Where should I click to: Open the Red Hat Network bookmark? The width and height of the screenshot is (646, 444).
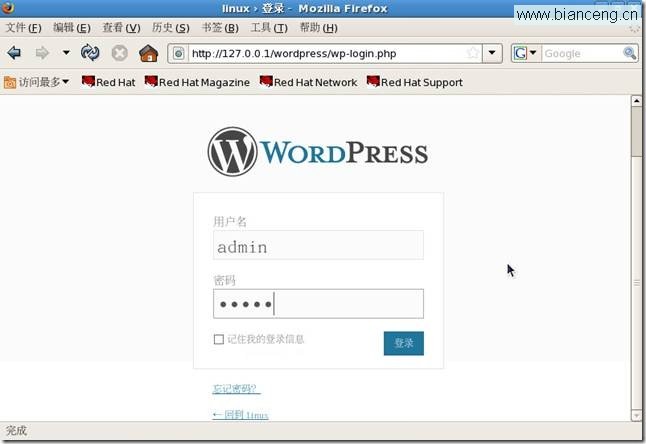point(308,82)
